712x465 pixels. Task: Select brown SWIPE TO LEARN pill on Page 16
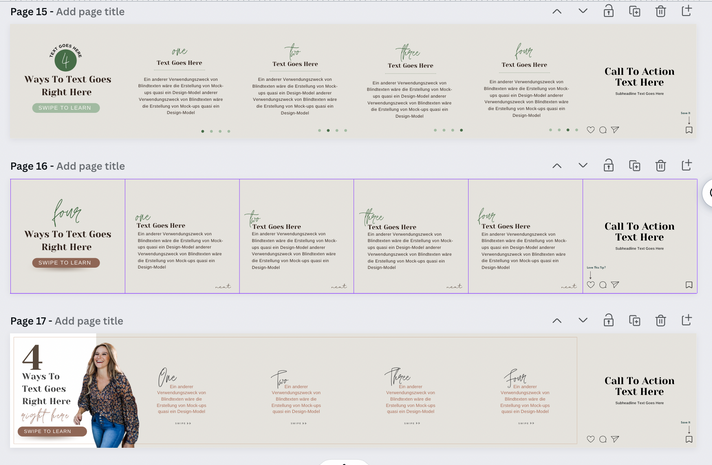pyautogui.click(x=66, y=263)
